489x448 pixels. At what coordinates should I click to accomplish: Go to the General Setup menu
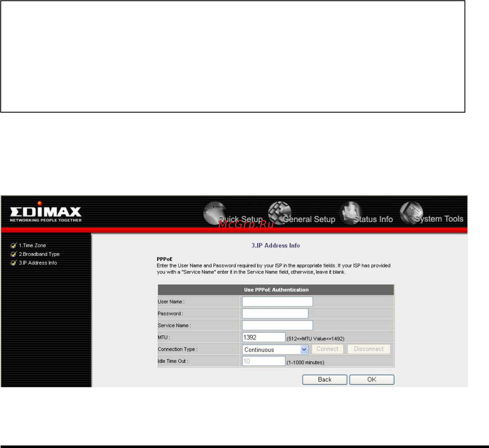[309, 219]
